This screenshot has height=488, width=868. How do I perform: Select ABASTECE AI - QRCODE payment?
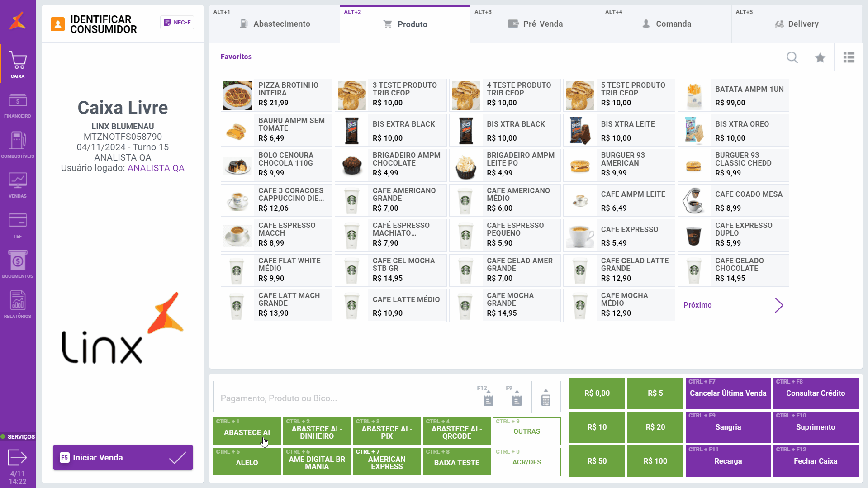(x=457, y=431)
